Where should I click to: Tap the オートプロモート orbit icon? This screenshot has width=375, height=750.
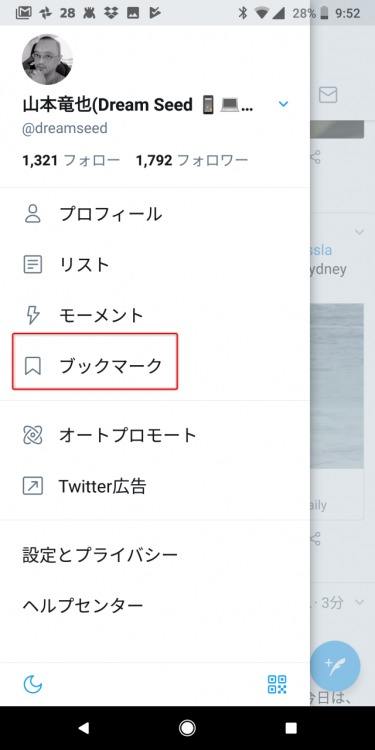33,435
